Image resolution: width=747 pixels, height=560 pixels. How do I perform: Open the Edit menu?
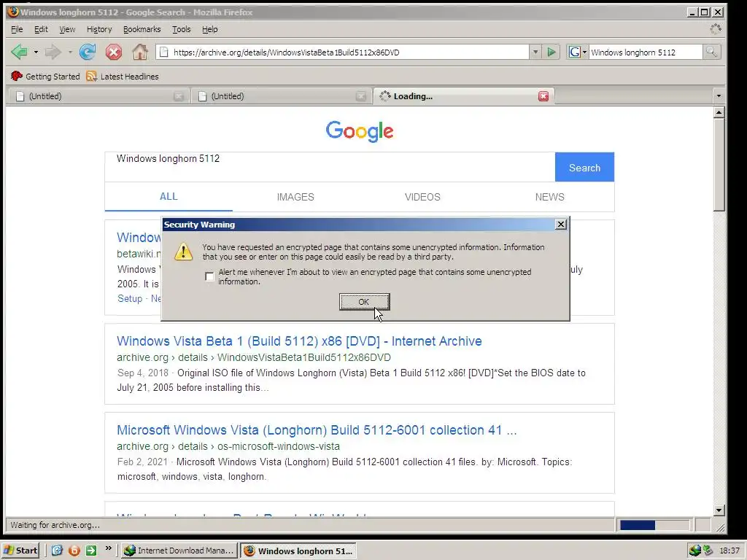coord(41,29)
